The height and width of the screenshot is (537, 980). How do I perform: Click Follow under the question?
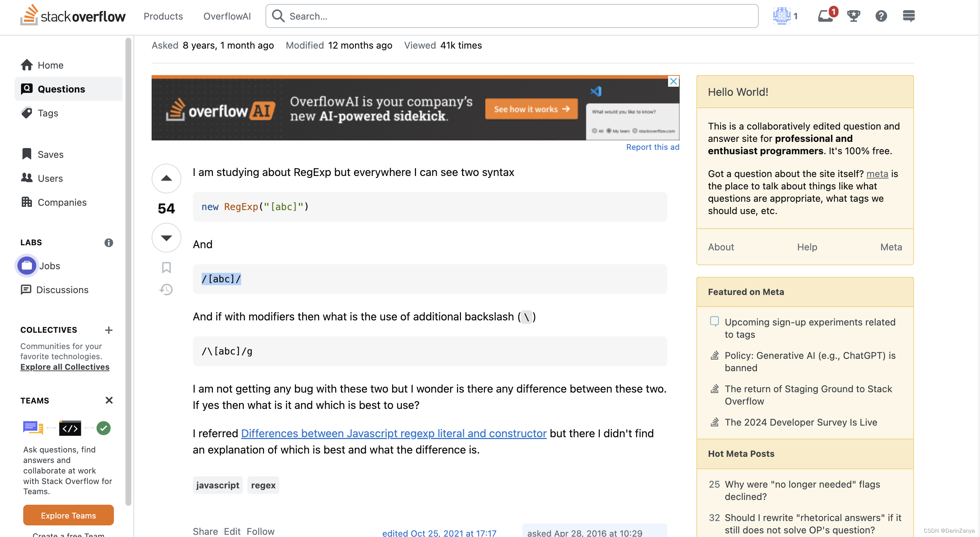tap(261, 531)
